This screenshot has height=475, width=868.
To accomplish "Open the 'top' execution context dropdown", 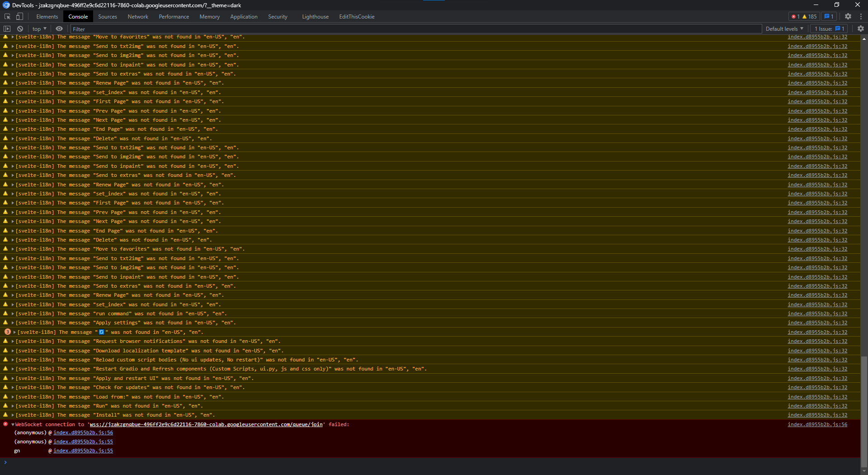I will click(39, 28).
